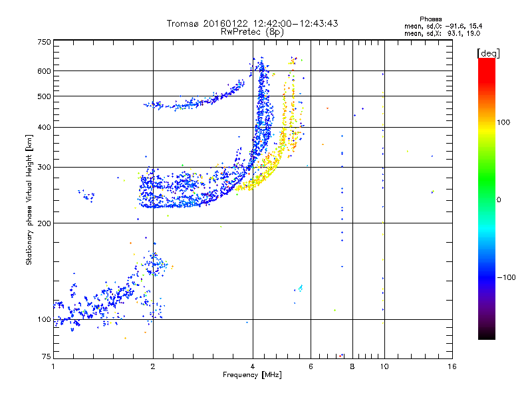The height and width of the screenshot is (399, 532).
Task: Click the 'mean, sd,O: -91.6, 15.4' line
Action: pyautogui.click(x=443, y=26)
